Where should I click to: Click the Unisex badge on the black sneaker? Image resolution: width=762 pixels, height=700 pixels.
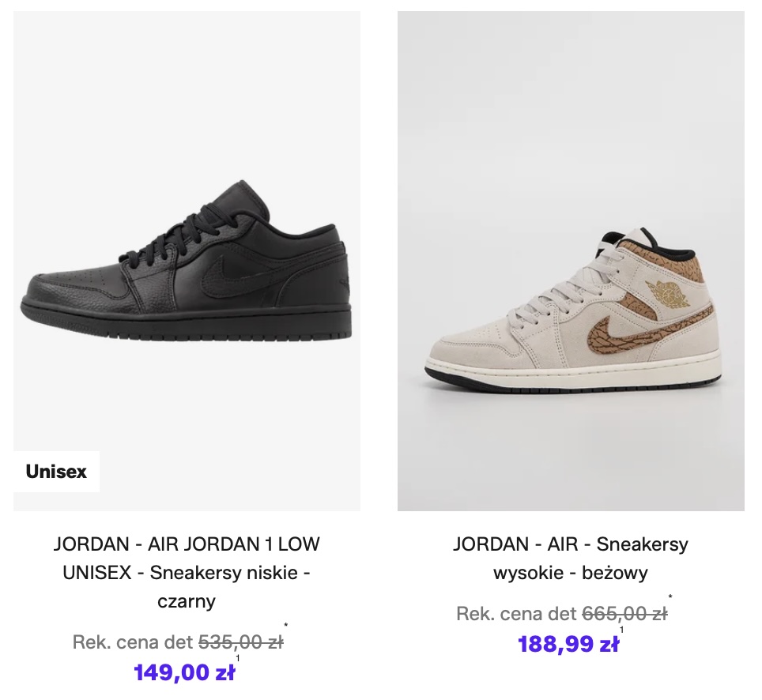pos(56,472)
